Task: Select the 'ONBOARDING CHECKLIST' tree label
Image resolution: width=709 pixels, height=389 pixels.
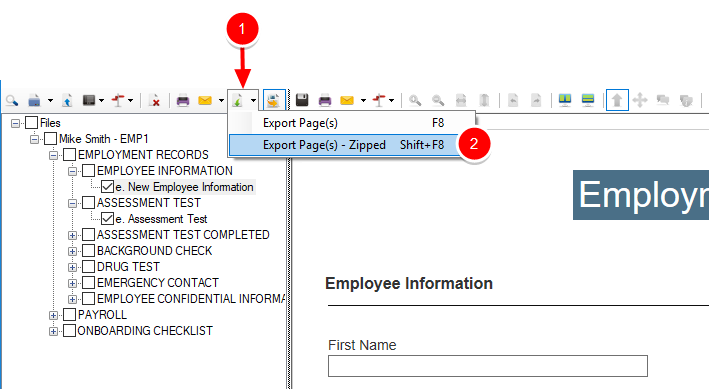Action: pyautogui.click(x=145, y=331)
